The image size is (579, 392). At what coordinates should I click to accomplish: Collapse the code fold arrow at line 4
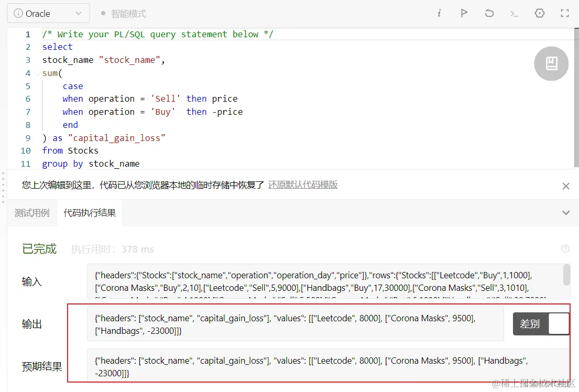pos(37,73)
